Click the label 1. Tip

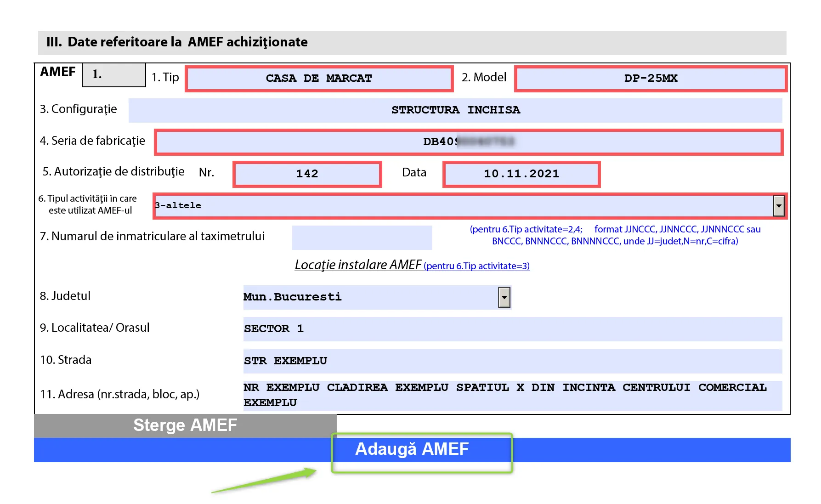pyautogui.click(x=165, y=77)
